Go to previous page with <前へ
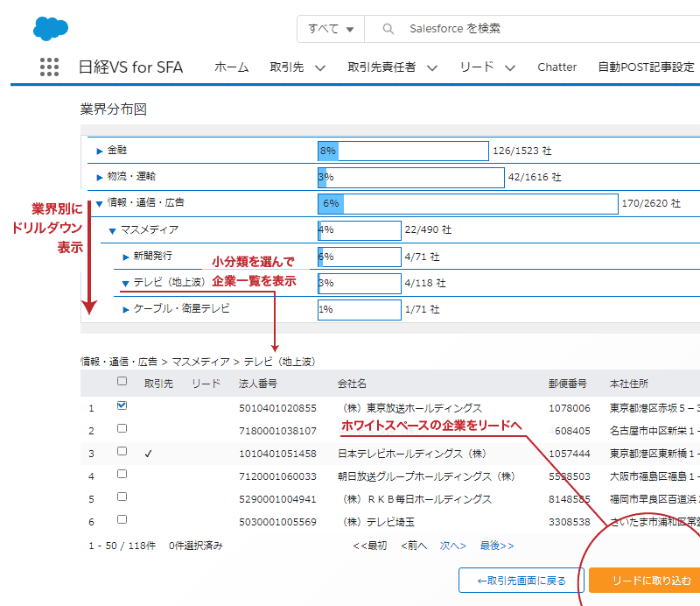The height and width of the screenshot is (606, 700). tap(414, 546)
